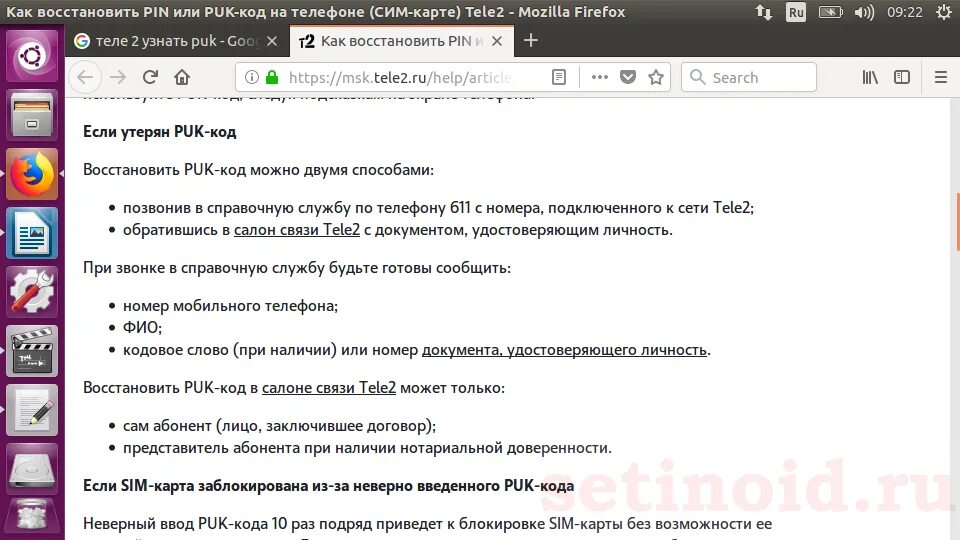Screen dimensions: 960x540
Task: Open a new browser tab
Action: (531, 41)
